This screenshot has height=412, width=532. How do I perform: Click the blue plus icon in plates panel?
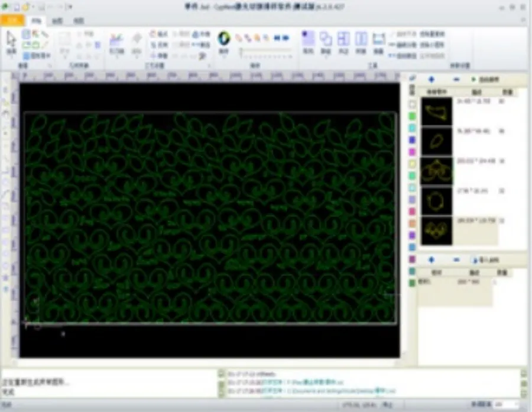431,259
